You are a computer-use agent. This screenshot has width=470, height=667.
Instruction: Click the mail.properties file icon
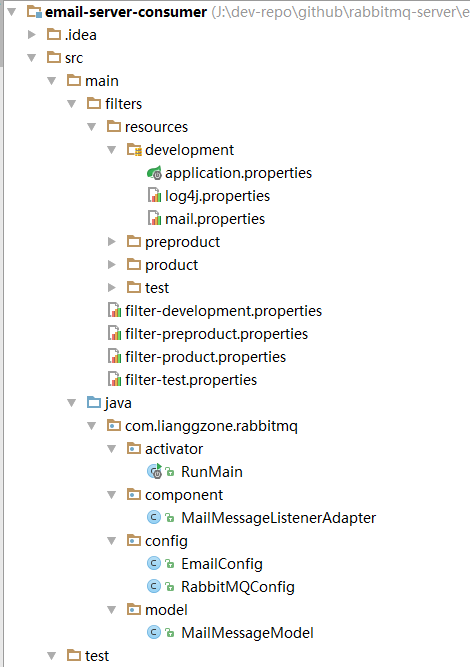pos(154,218)
